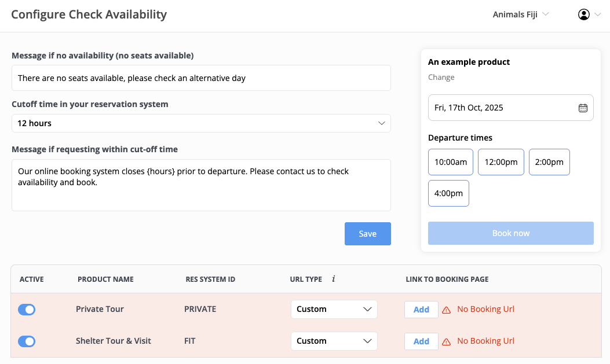
Task: Click the no availability message field
Action: point(201,78)
